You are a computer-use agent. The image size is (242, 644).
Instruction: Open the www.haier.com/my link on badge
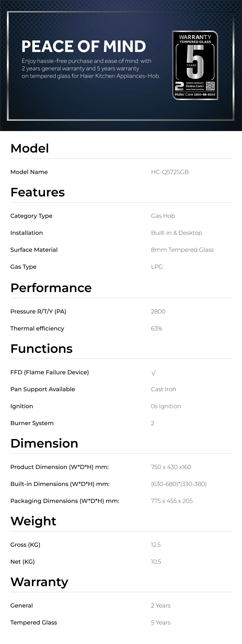coord(195,89)
